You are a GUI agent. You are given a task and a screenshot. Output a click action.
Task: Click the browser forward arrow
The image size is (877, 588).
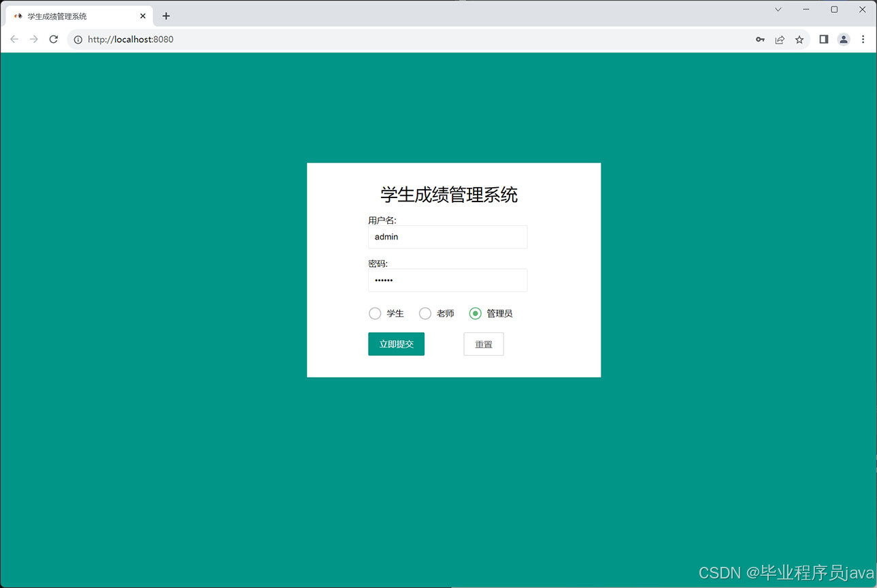(34, 39)
